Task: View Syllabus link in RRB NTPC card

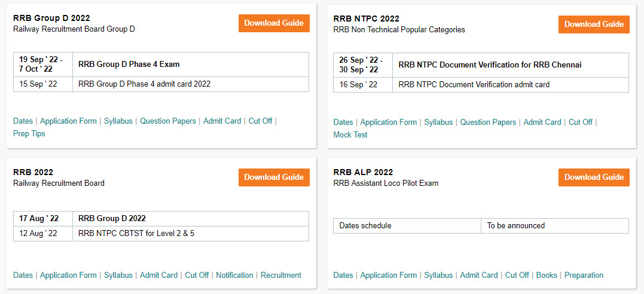Action: [438, 122]
